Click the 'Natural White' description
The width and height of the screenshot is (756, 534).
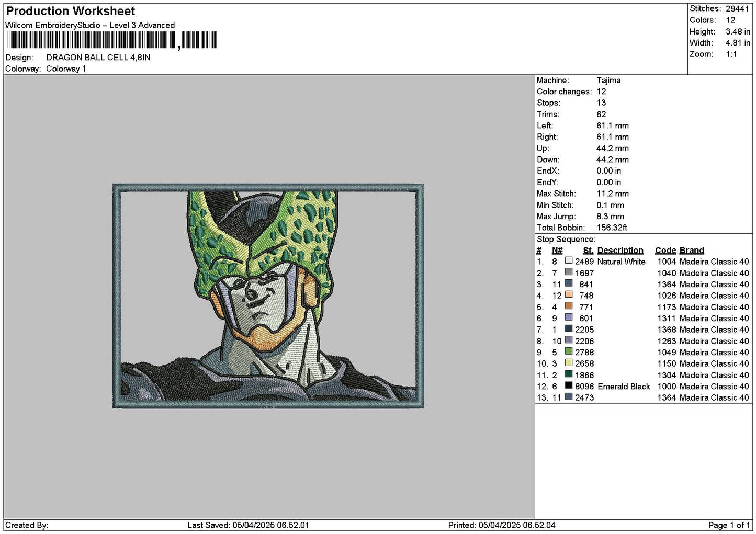[622, 262]
